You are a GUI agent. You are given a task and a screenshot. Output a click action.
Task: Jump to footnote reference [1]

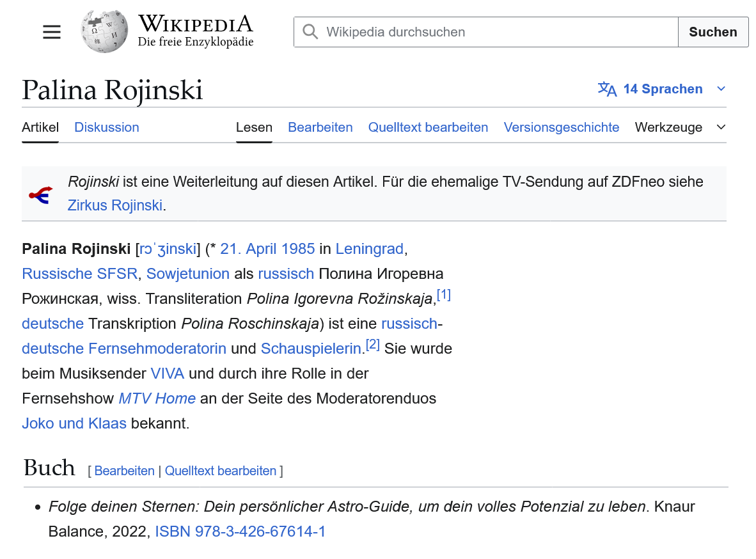click(444, 295)
